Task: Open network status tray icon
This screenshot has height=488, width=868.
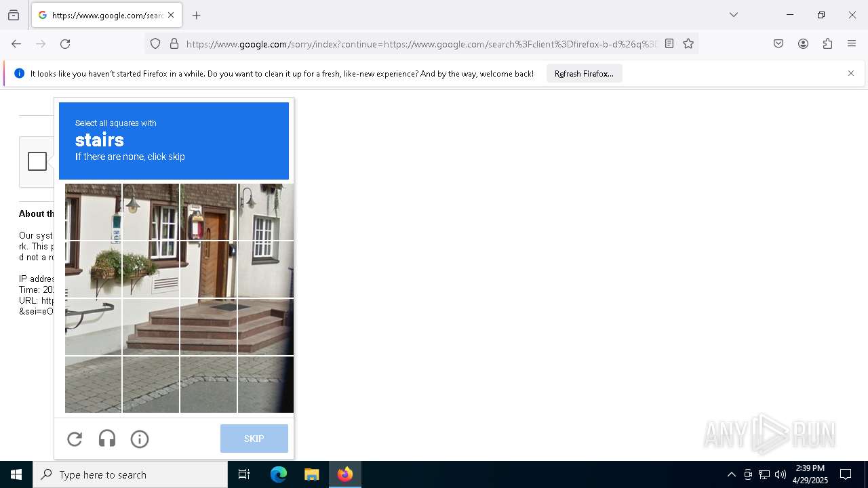Action: click(764, 474)
